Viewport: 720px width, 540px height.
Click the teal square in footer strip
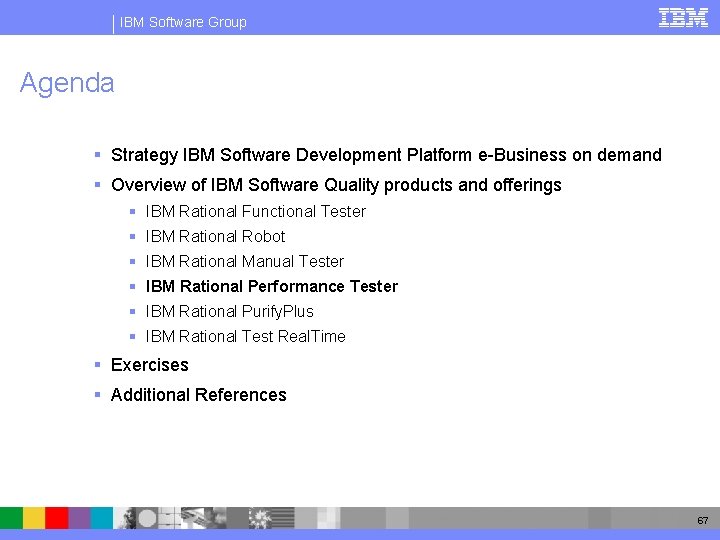click(x=101, y=518)
